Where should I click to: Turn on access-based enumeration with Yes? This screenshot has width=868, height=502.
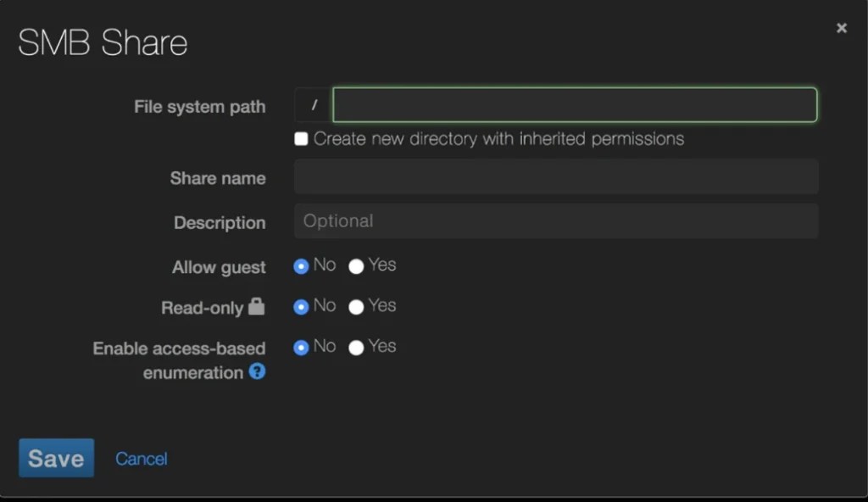(x=356, y=346)
